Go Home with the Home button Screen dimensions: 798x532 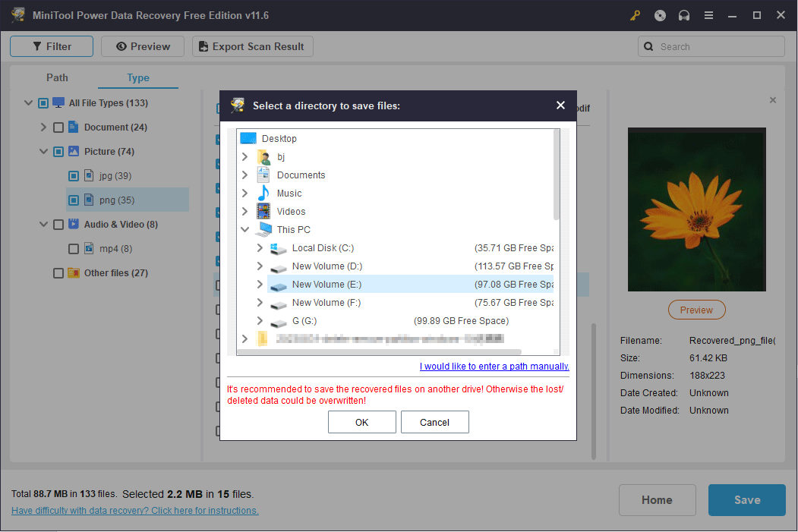point(657,500)
